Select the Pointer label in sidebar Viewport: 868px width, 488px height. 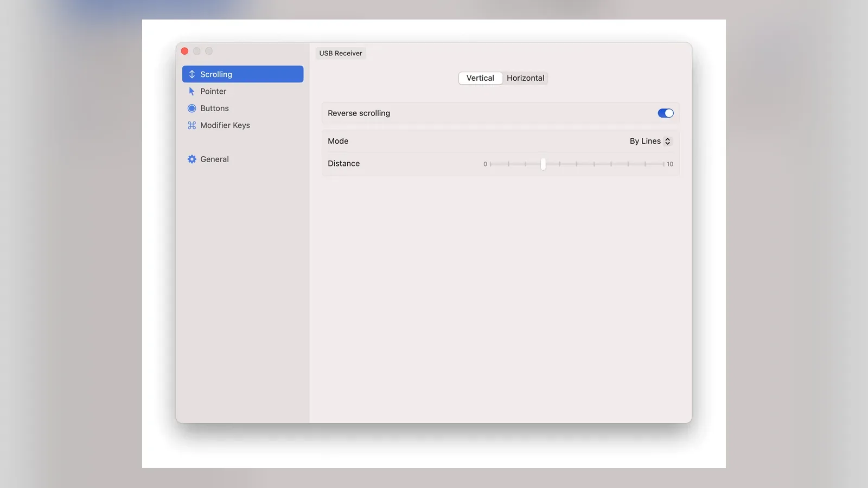click(x=213, y=91)
